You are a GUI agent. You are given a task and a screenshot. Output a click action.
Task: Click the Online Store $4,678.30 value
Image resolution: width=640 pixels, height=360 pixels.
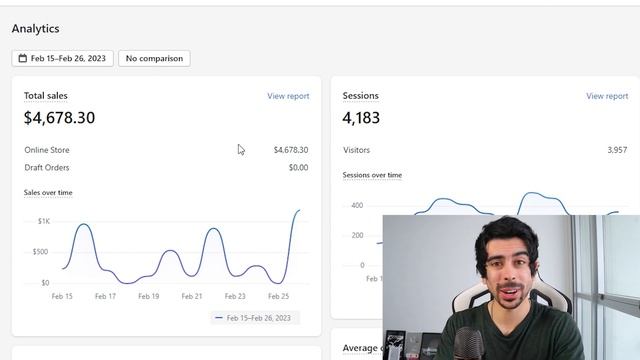coord(291,150)
